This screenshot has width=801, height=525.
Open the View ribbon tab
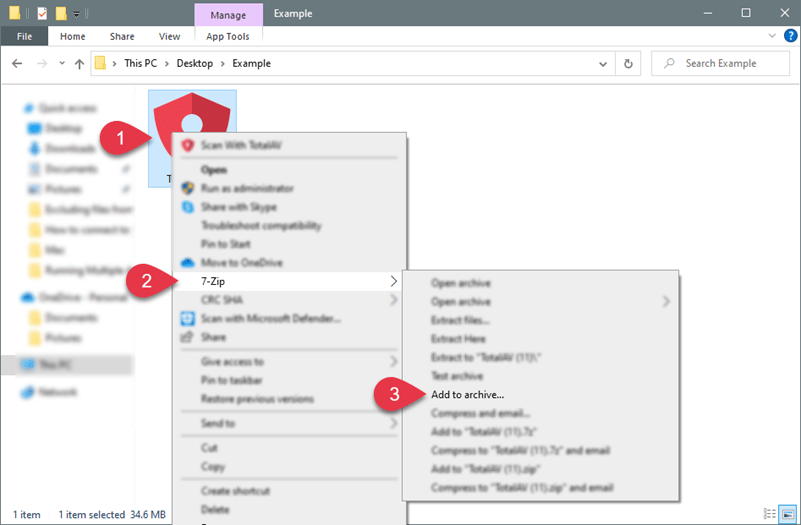169,36
